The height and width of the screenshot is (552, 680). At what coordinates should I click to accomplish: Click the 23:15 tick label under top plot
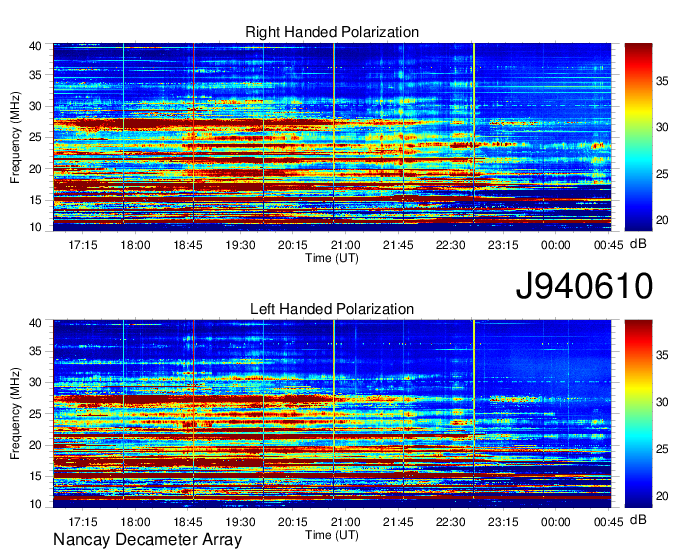503,245
